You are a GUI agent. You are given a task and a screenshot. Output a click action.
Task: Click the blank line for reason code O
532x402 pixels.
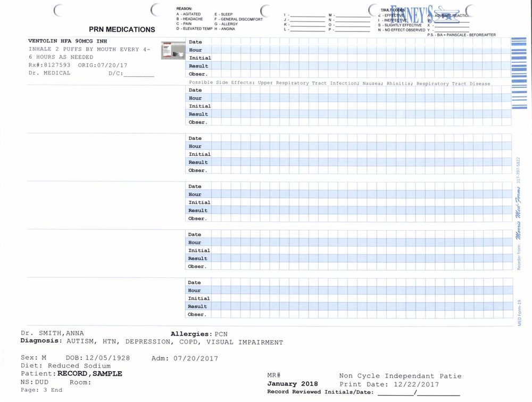(353, 25)
